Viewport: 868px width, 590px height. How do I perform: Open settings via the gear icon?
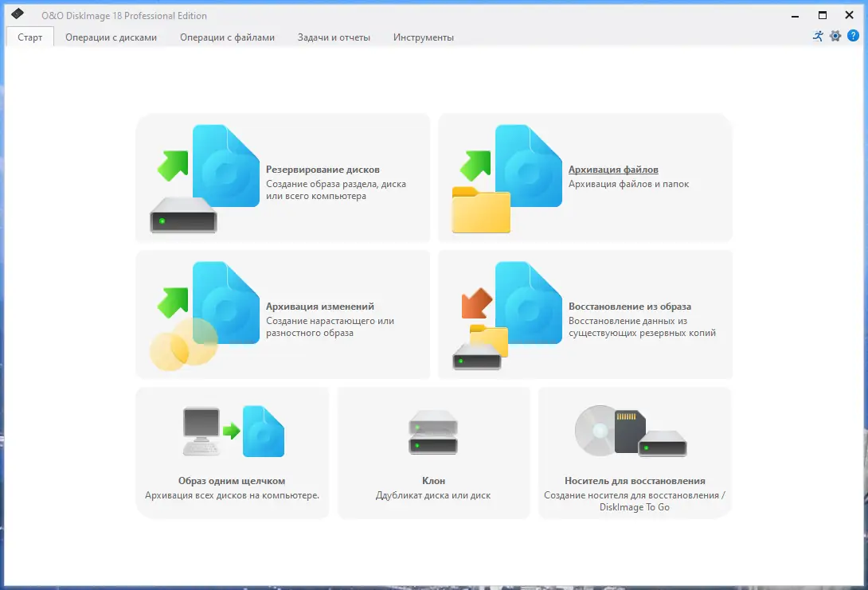[835, 36]
